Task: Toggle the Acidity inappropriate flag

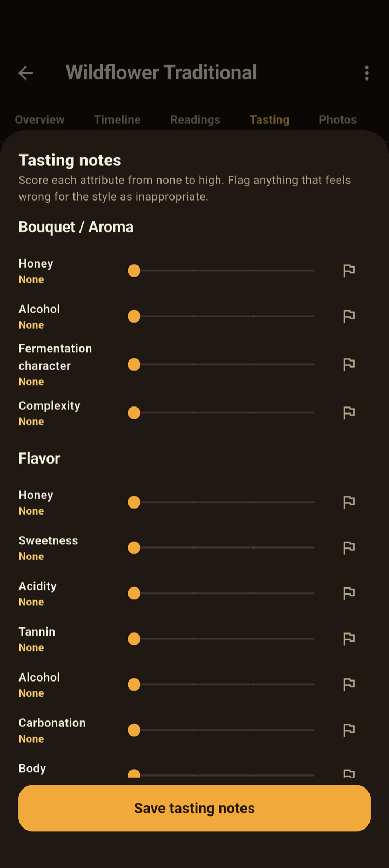Action: click(x=349, y=593)
